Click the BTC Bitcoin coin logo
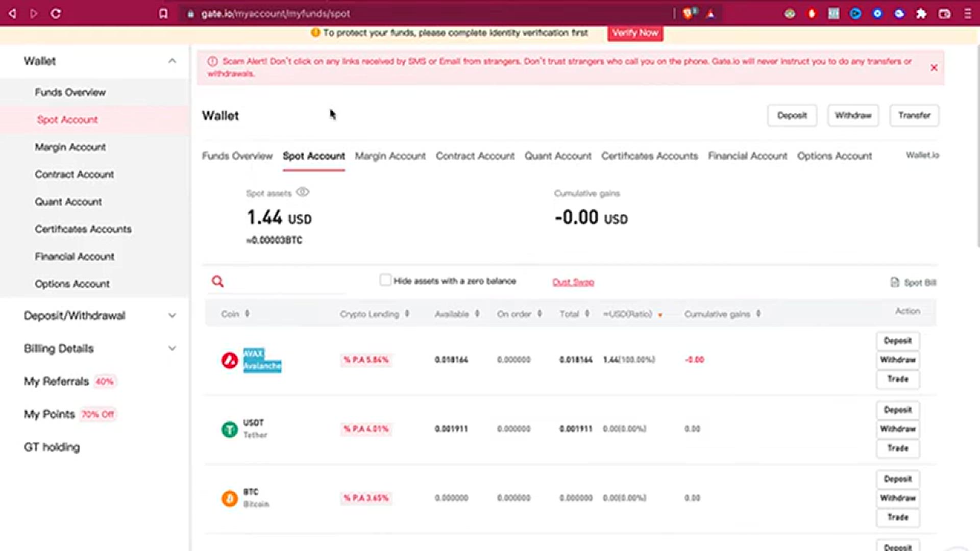Image resolution: width=980 pixels, height=551 pixels. tap(230, 498)
